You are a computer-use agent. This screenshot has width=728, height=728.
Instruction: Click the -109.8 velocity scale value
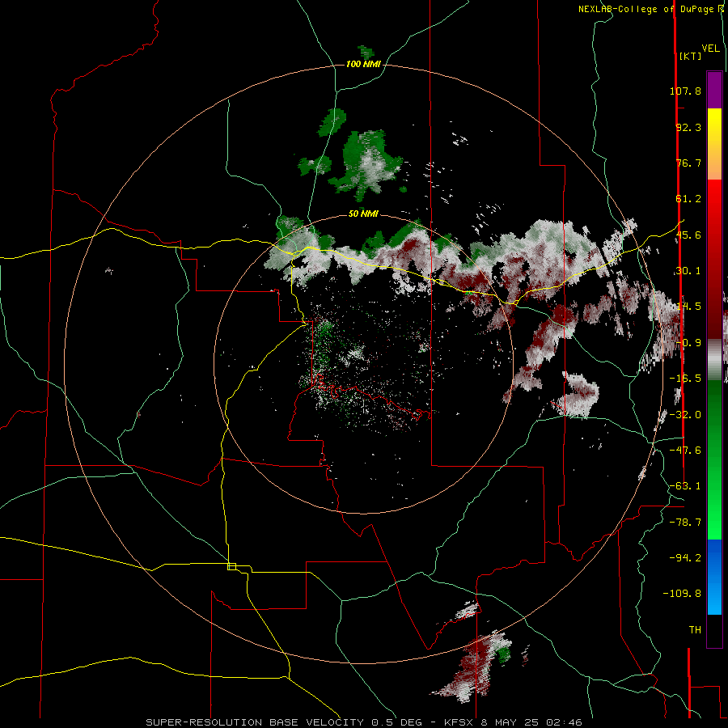(682, 594)
